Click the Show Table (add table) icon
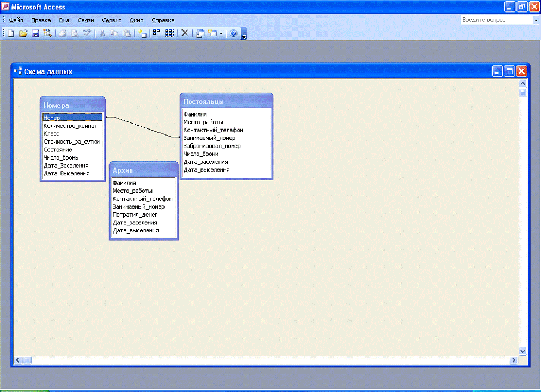This screenshot has width=541, height=392. pos(142,33)
